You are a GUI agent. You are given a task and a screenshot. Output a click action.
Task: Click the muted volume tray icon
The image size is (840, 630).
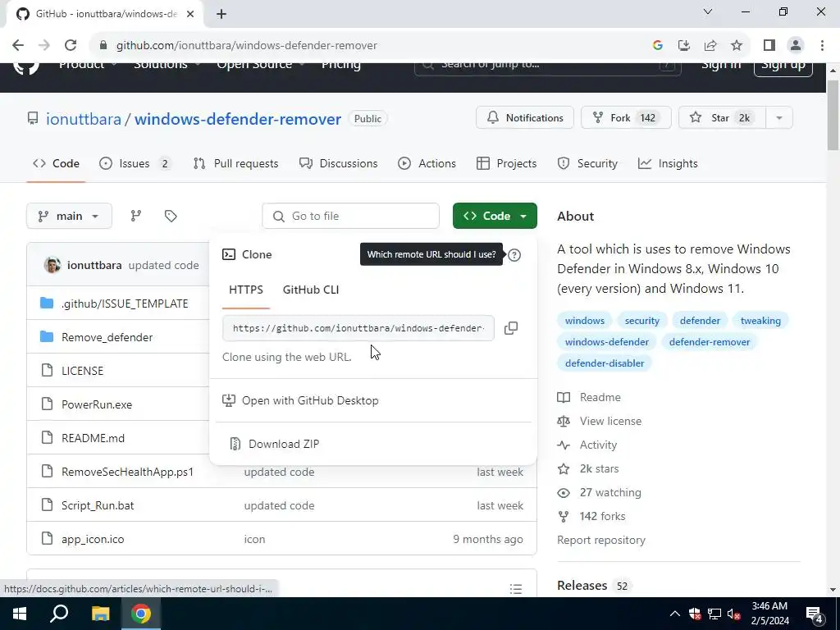coord(734,614)
